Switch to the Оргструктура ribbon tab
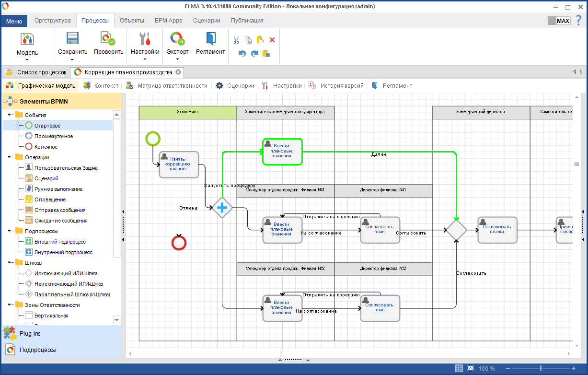The width and height of the screenshot is (588, 375). (53, 21)
